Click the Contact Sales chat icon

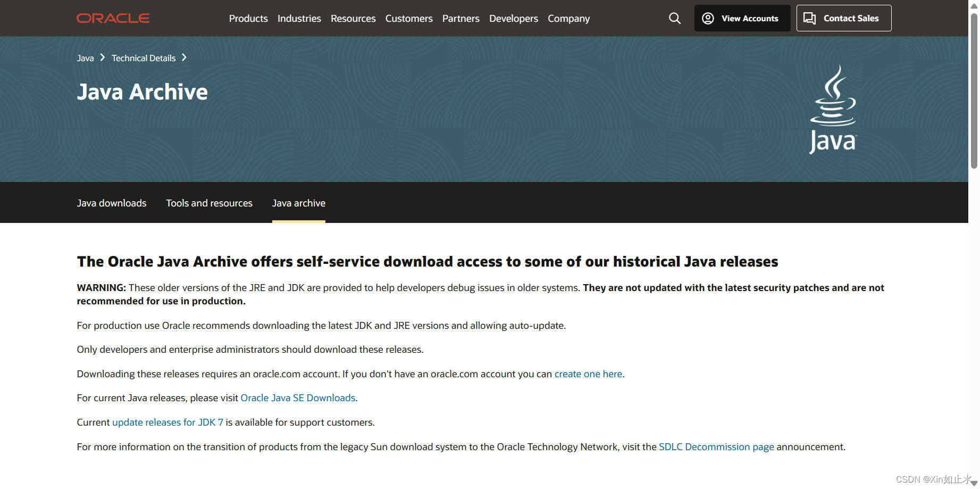coord(809,18)
